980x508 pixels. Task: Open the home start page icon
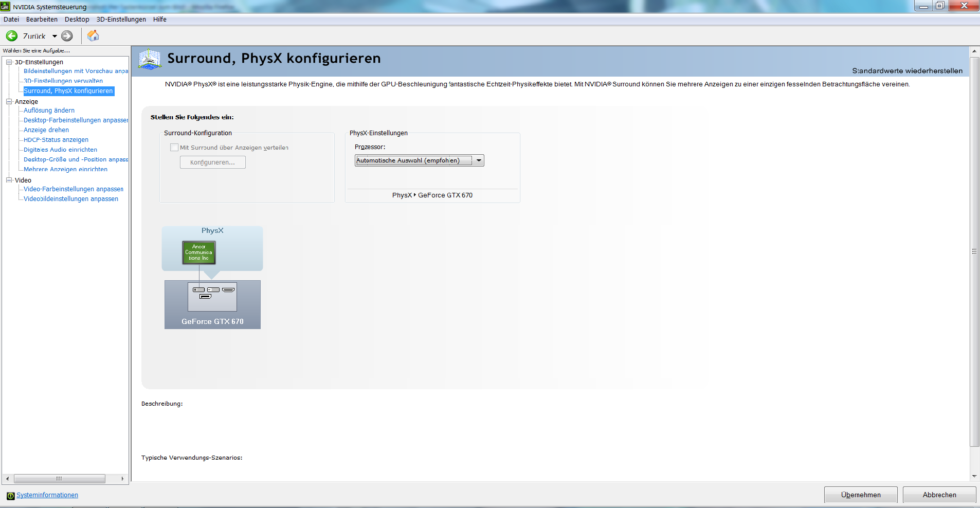(x=93, y=35)
